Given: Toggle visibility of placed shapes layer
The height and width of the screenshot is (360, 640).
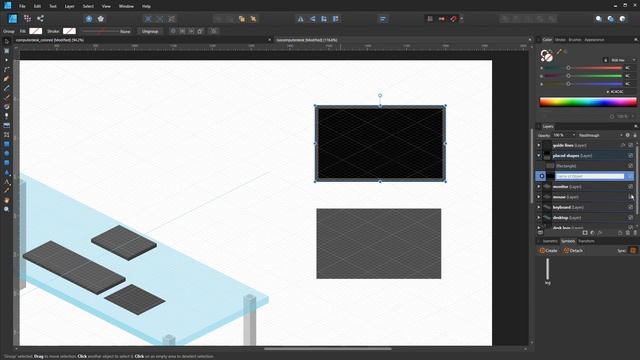Looking at the screenshot, I should (x=631, y=156).
